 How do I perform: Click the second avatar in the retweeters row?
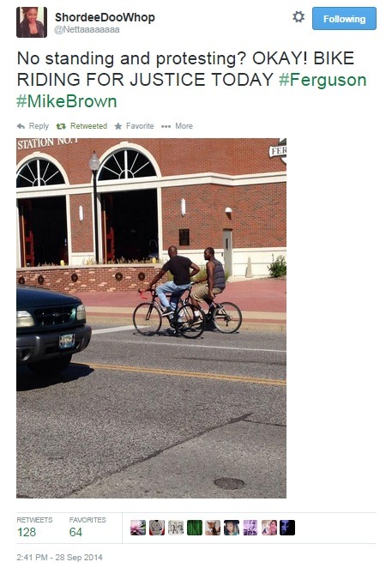pos(157,528)
